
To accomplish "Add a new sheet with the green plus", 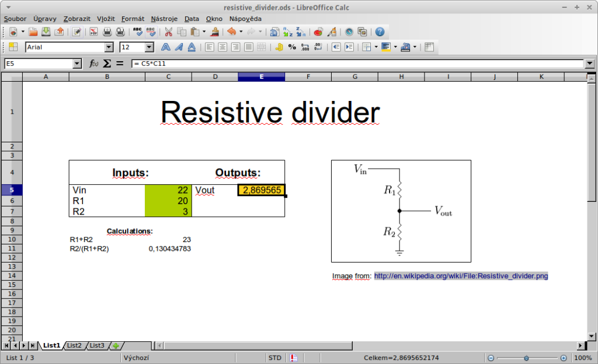I will [x=115, y=345].
